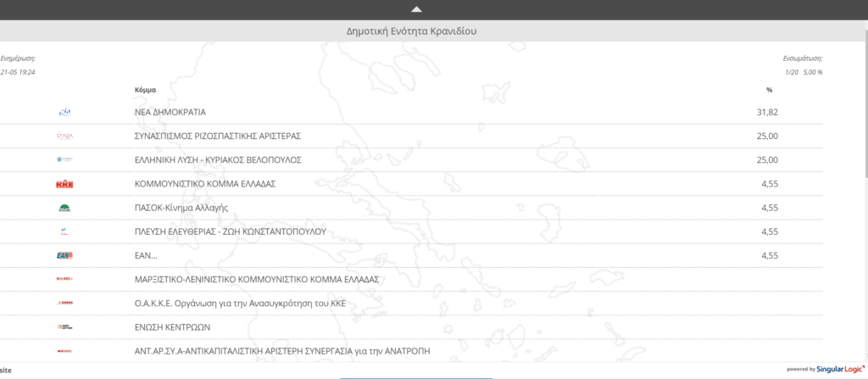This screenshot has height=379, width=868.
Task: Select ΚΟΜΜΟΥΝΙΣΤΙΚΟ ΚΟΜΜΑ ΕΛΛΑΔΑΣ party name
Action: 205,184
